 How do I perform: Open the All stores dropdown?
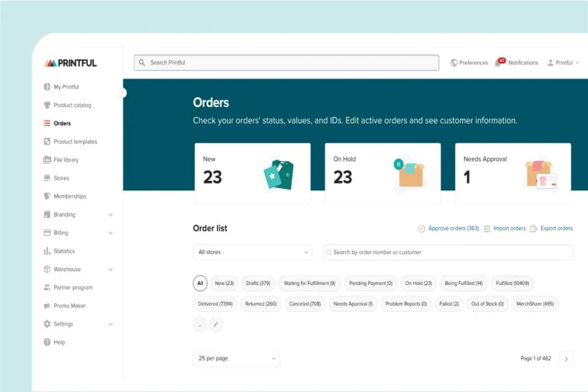coord(253,252)
